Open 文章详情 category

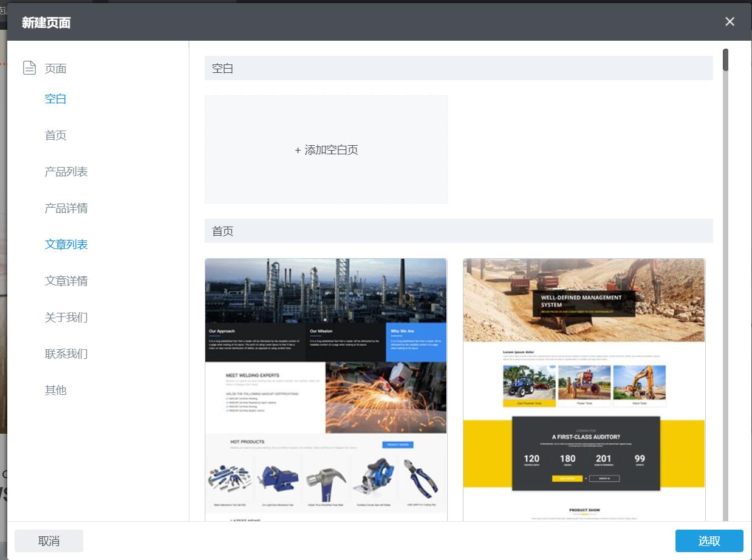point(66,281)
